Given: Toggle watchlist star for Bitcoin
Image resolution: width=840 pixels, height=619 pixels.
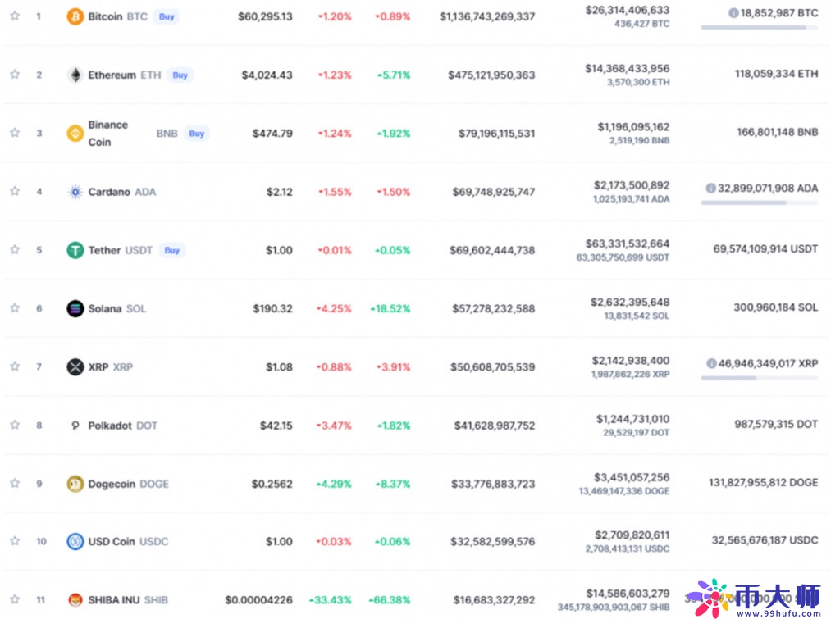Looking at the screenshot, I should coord(15,16).
